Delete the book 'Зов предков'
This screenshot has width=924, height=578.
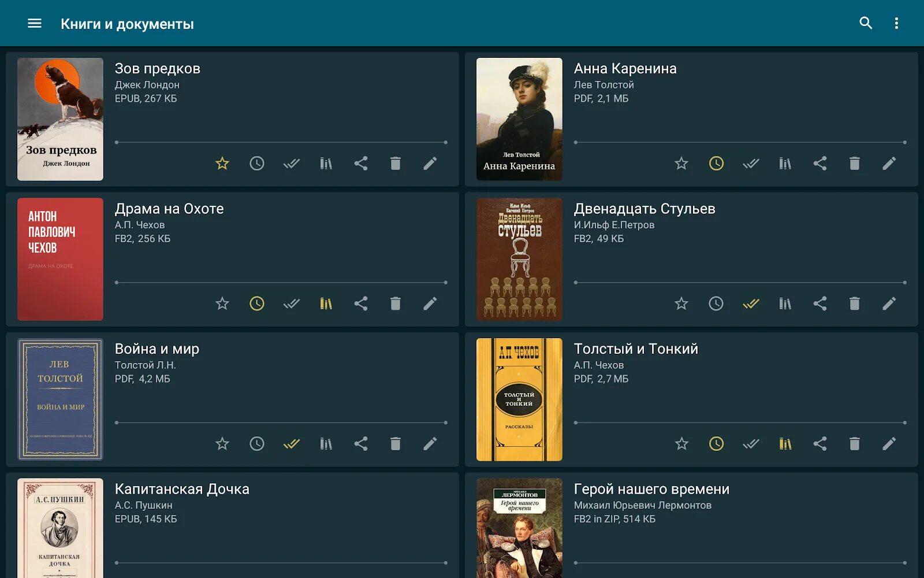pos(396,164)
